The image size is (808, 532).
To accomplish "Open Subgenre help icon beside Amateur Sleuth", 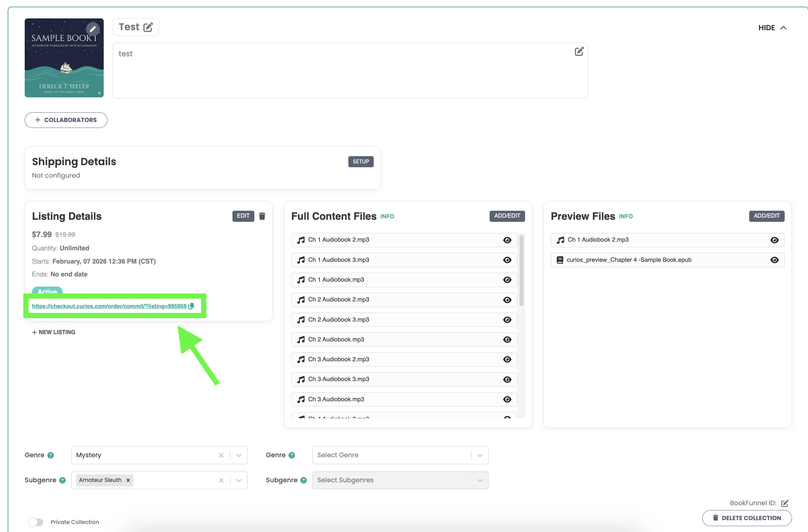I will (62, 480).
